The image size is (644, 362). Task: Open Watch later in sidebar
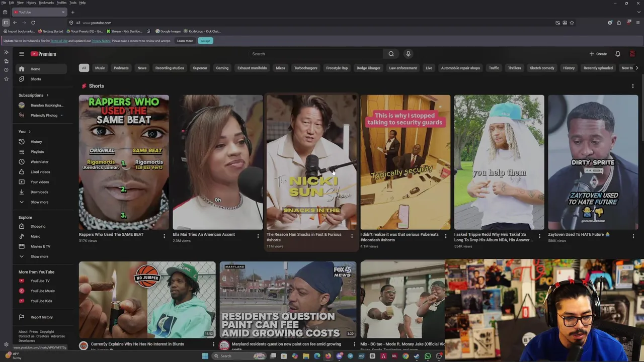pos(42,162)
